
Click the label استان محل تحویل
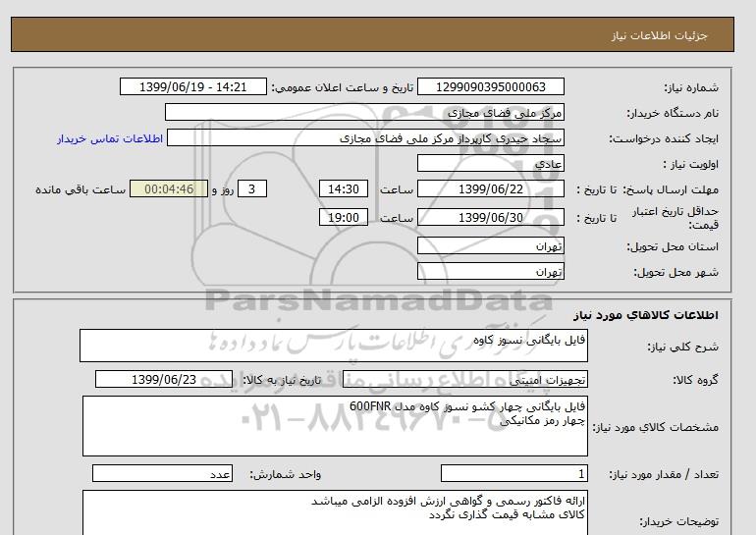tap(673, 246)
